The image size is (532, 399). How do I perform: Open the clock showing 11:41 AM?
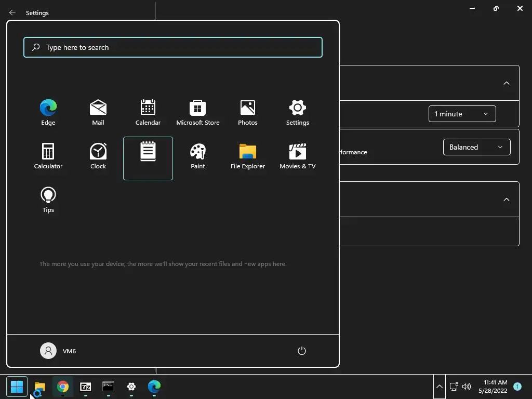pos(493,387)
